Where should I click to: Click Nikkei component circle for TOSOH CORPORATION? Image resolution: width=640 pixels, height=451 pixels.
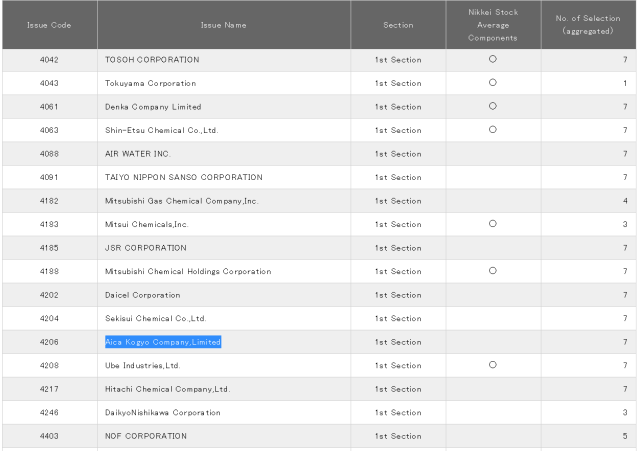(x=493, y=59)
